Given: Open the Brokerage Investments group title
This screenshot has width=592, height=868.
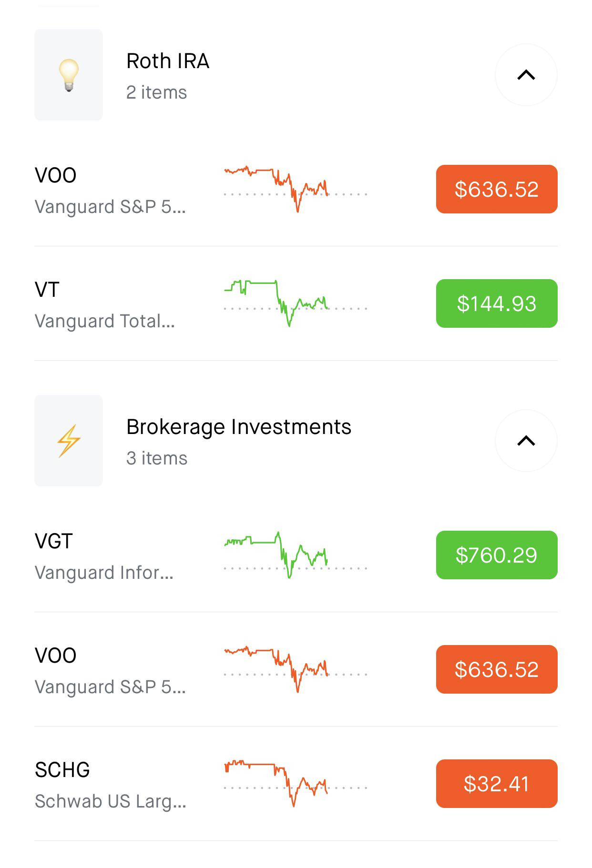Looking at the screenshot, I should point(239,427).
